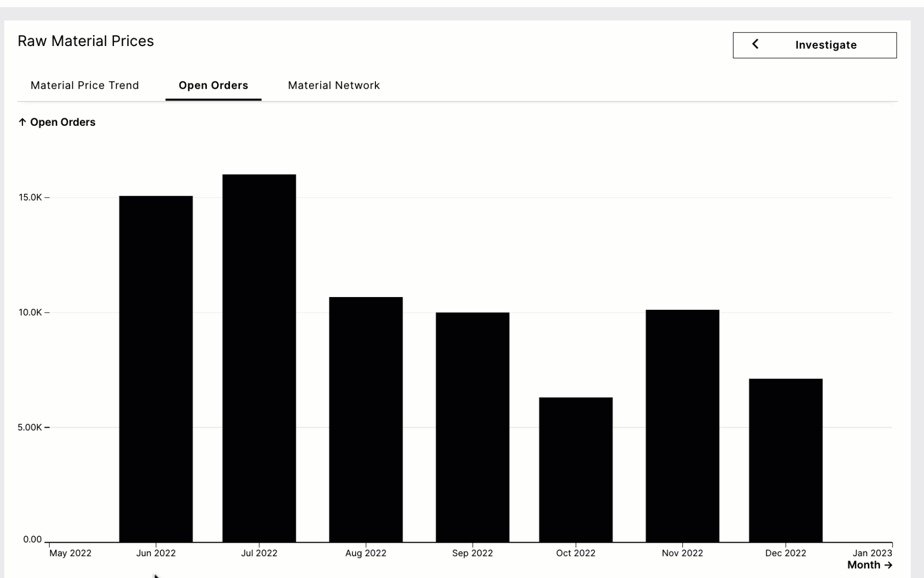Viewport: 924px width, 578px height.
Task: Click the Raw Material Prices title
Action: 86,41
